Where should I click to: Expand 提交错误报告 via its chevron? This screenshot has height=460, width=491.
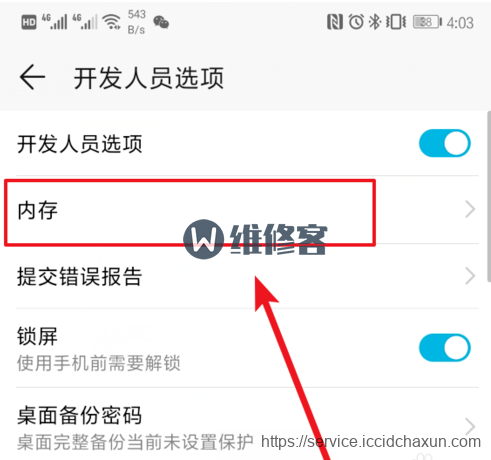pyautogui.click(x=470, y=276)
